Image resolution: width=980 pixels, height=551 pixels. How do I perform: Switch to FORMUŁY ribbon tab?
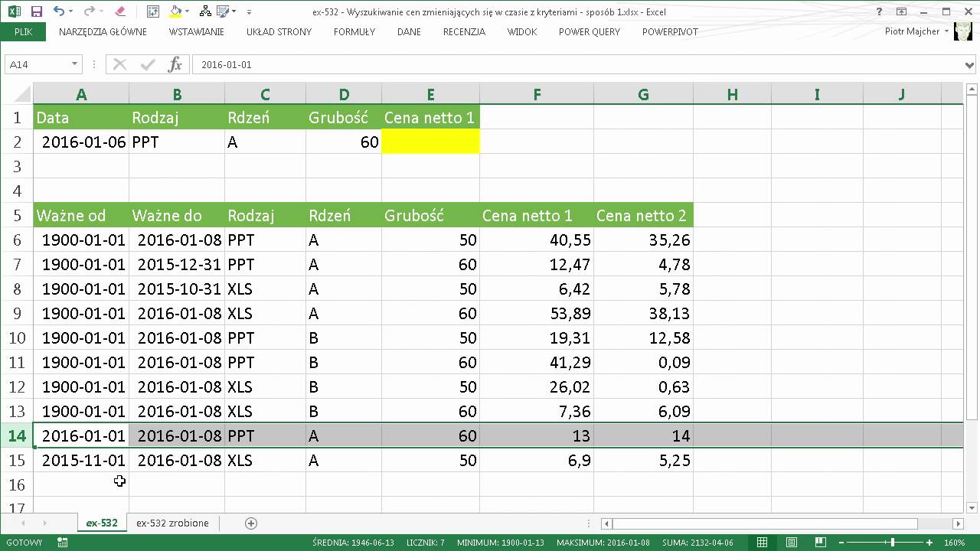[354, 32]
